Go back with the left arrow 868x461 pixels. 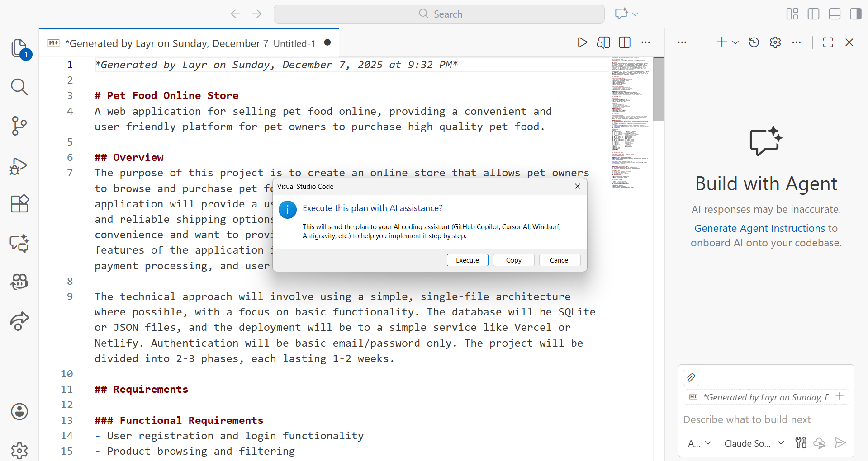click(x=236, y=14)
